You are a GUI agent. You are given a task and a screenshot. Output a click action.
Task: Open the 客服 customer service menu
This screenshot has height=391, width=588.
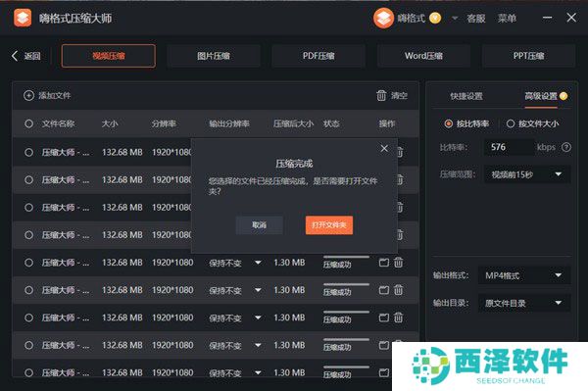476,18
